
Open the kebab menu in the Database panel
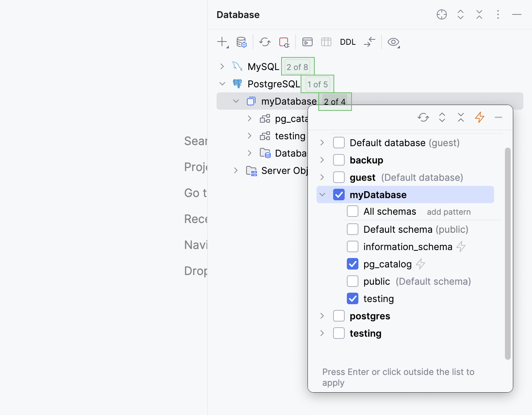point(498,14)
